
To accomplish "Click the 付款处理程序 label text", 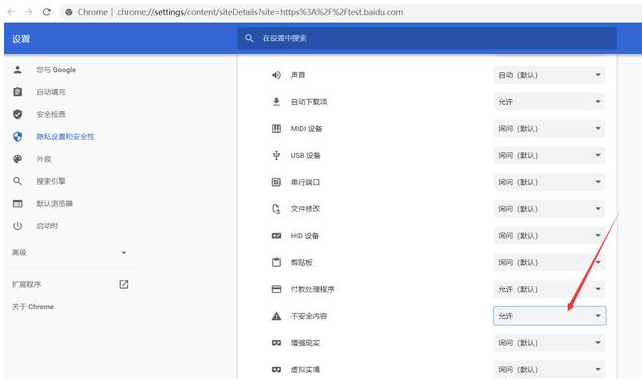I will (312, 289).
